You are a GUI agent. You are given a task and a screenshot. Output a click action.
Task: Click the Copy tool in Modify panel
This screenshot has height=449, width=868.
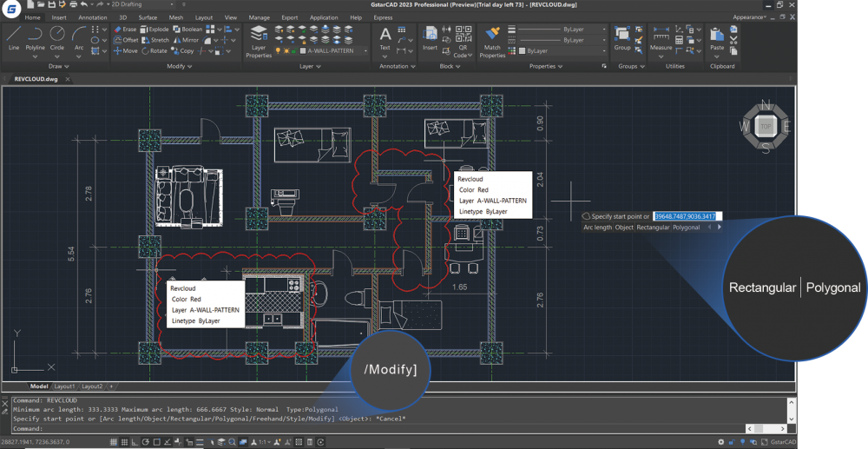point(182,50)
